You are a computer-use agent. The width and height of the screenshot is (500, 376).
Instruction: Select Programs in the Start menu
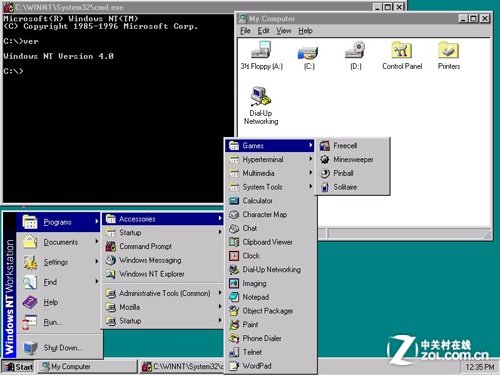pos(59,222)
